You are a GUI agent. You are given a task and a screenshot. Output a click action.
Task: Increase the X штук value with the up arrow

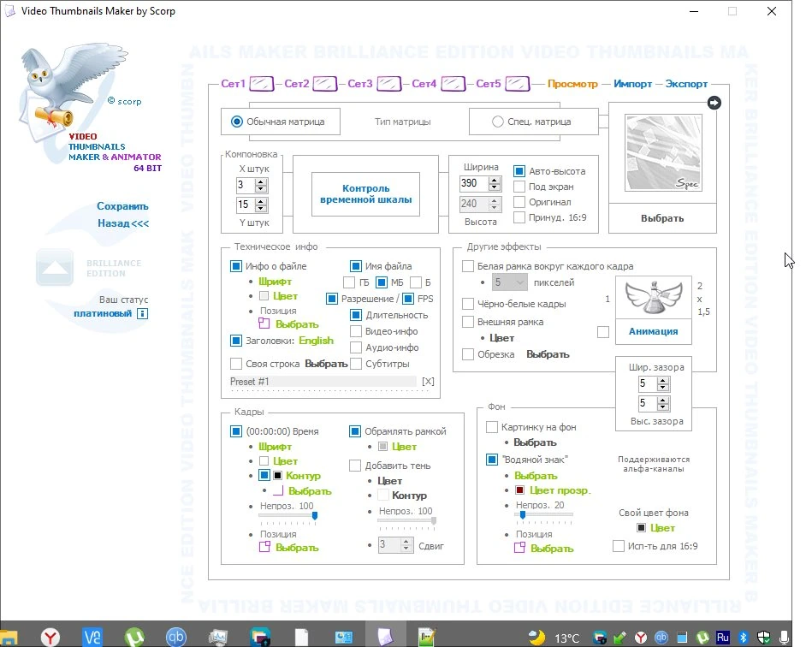(261, 181)
